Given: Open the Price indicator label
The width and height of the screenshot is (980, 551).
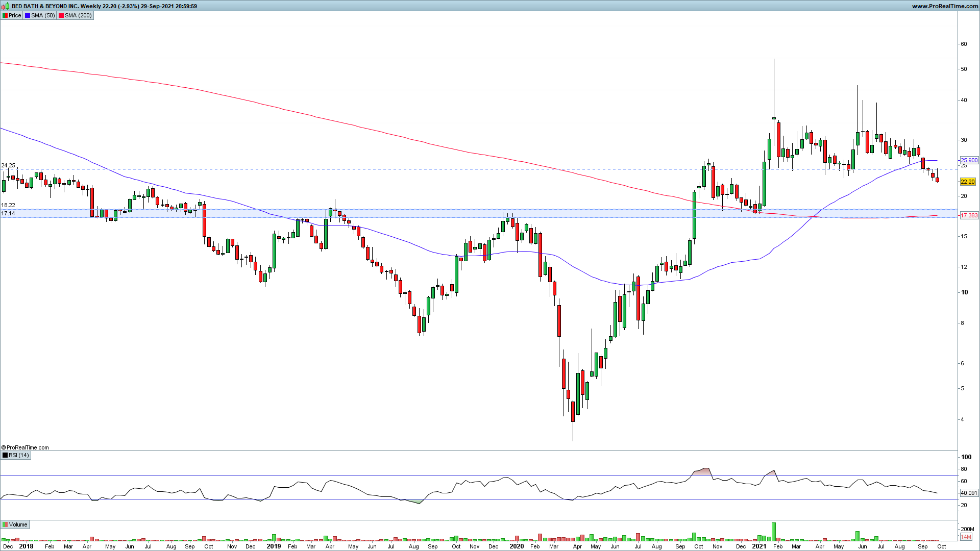Looking at the screenshot, I should click(x=15, y=15).
